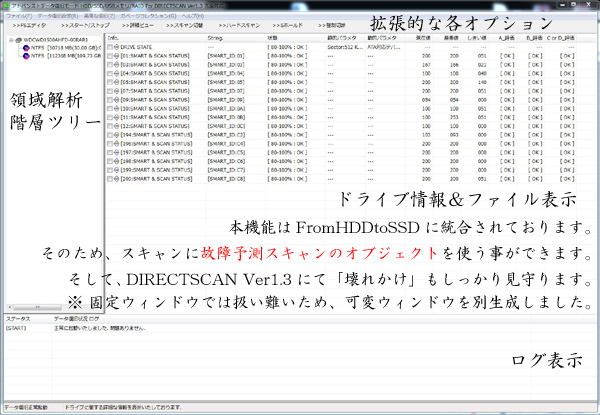This screenshot has width=600, height=415.
Task: Click the DRIVE STATE row icon
Action: click(x=116, y=47)
